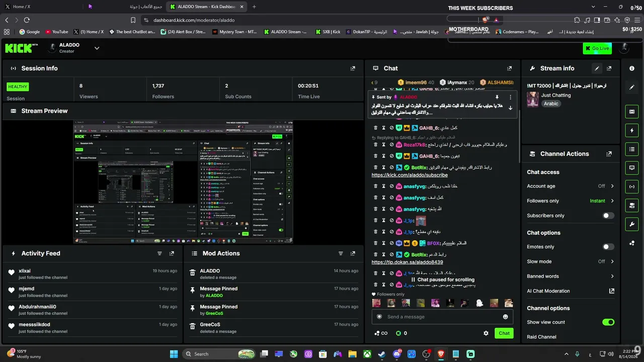Filter the Mod Actions list
The image size is (644, 362).
point(341,253)
